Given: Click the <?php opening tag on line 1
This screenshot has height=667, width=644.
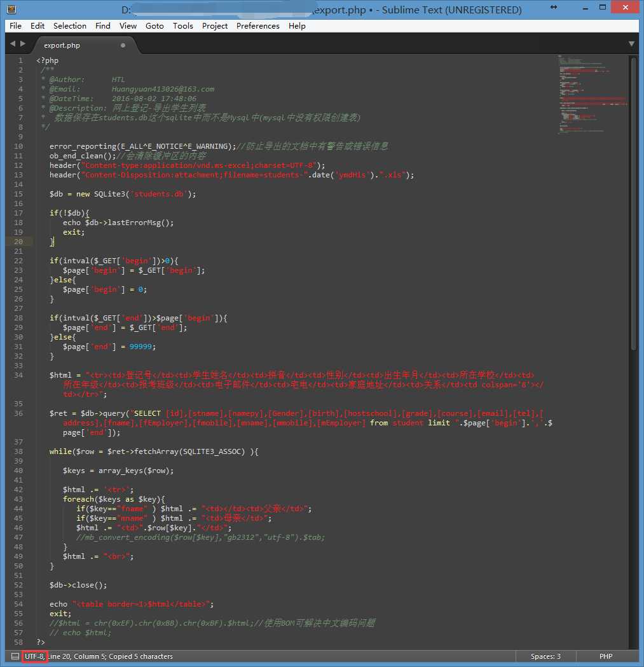Looking at the screenshot, I should pos(47,60).
